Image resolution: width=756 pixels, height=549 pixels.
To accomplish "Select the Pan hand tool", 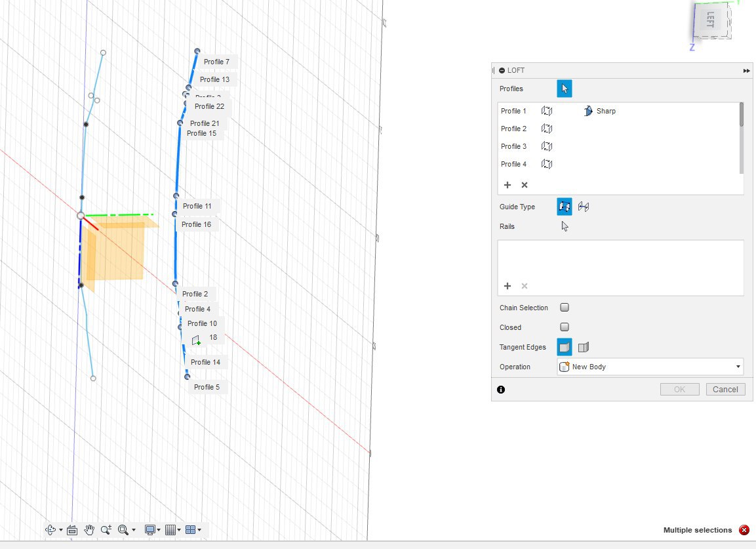I will [89, 530].
